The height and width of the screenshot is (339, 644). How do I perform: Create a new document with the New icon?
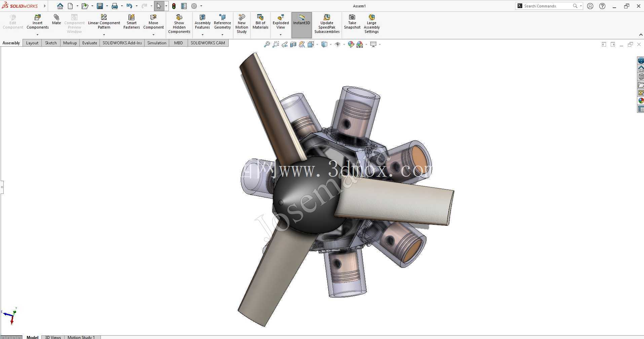coord(70,6)
